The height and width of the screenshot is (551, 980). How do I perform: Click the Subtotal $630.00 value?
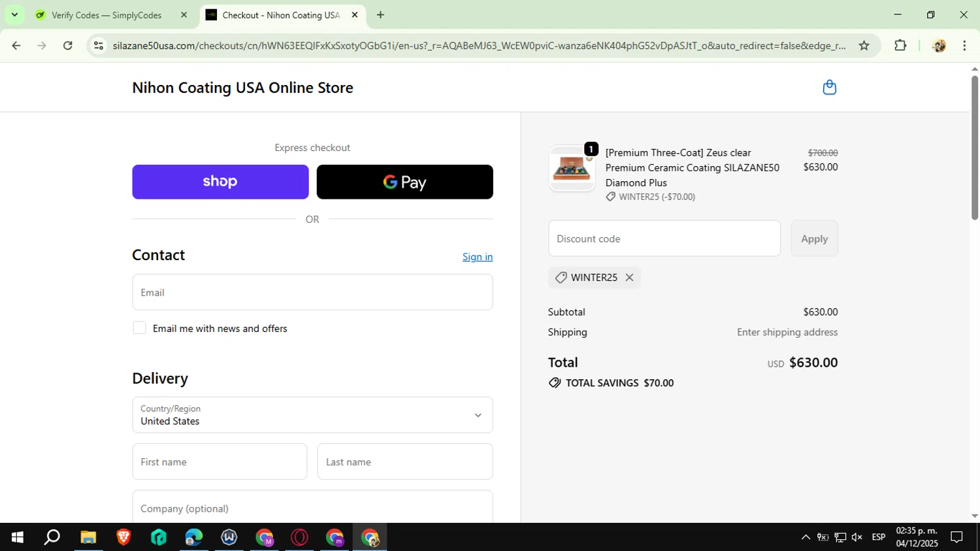[821, 312]
